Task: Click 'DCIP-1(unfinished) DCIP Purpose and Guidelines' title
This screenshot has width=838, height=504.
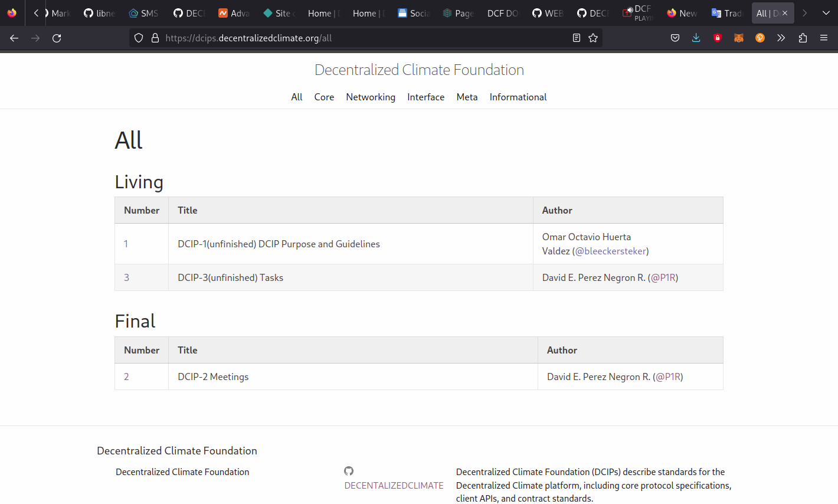Action: [279, 244]
